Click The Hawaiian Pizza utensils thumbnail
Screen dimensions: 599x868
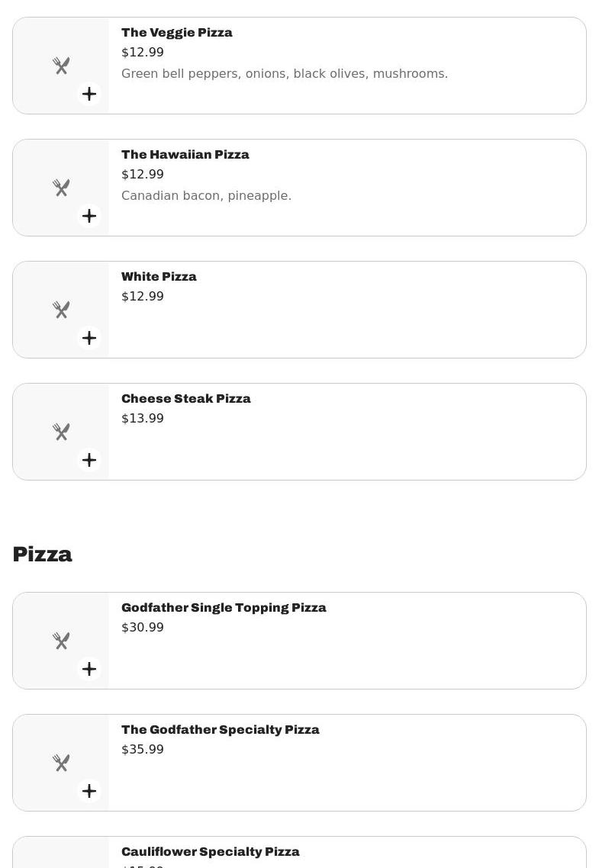point(61,188)
